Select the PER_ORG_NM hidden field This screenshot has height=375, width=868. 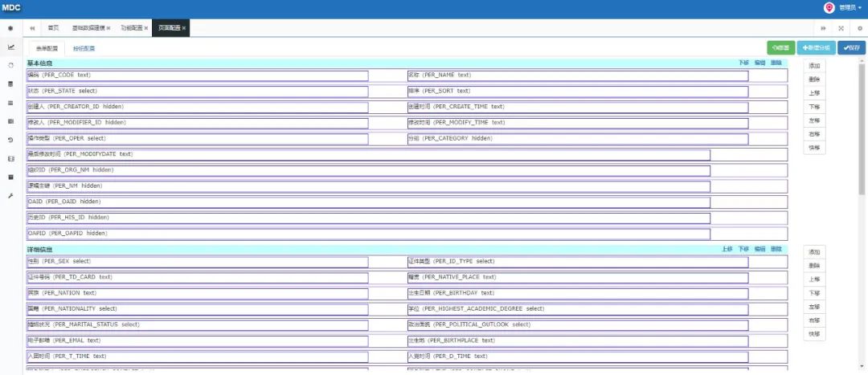368,171
